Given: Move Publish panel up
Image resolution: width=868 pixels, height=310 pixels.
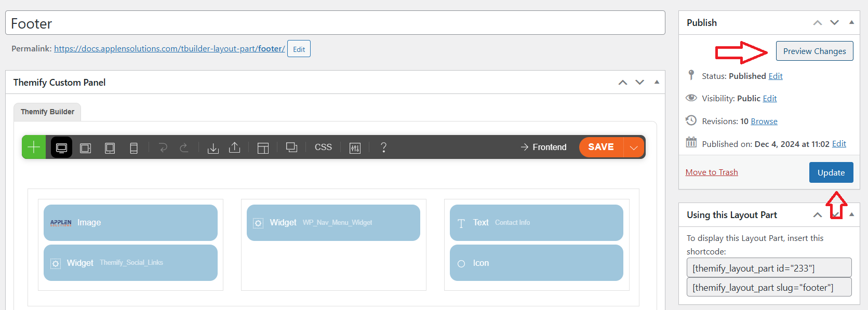Looking at the screenshot, I should point(818,23).
